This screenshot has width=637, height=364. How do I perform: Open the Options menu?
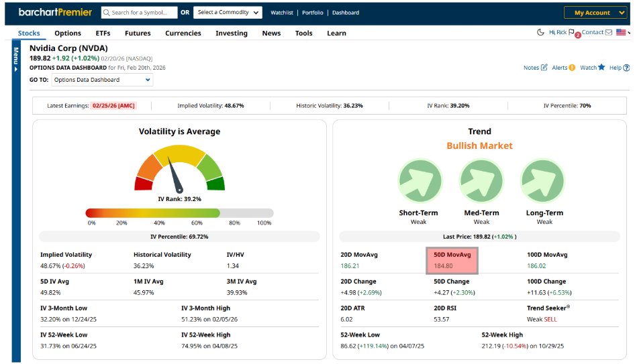68,34
